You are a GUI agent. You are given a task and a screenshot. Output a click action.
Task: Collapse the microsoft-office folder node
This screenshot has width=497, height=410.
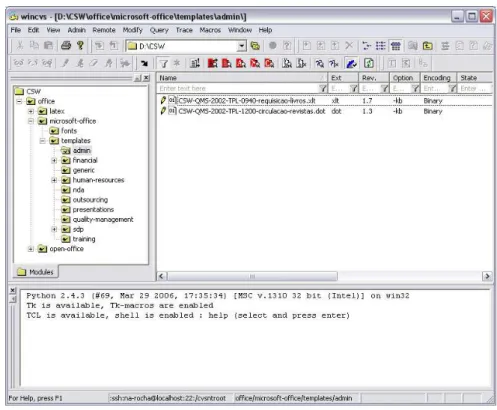(x=31, y=121)
